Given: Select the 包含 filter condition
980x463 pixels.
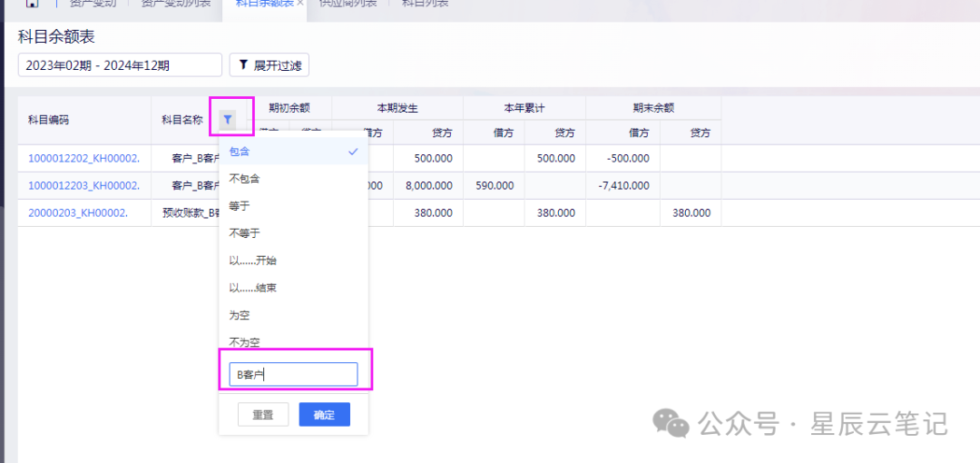Looking at the screenshot, I should coord(293,152).
